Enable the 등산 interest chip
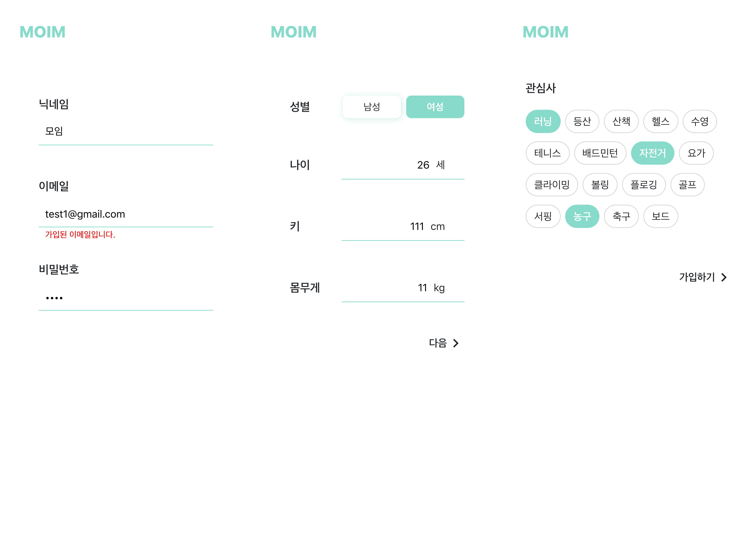The width and height of the screenshot is (756, 545). (x=582, y=121)
